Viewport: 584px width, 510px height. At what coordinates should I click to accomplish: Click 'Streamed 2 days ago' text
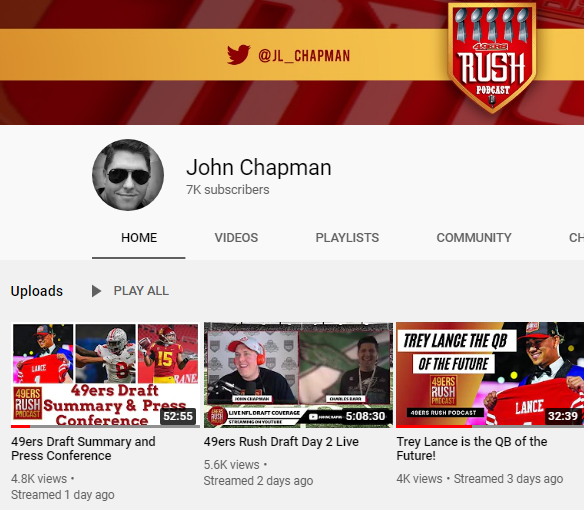[258, 481]
